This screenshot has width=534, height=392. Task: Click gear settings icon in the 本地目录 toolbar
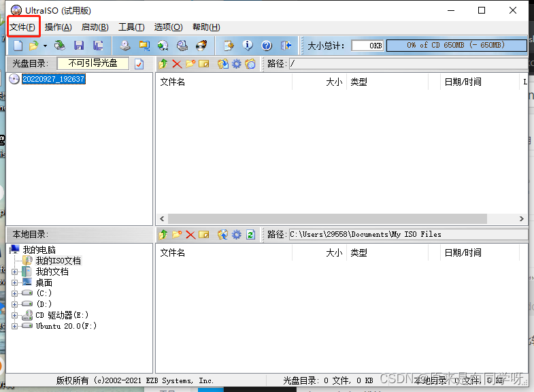(x=237, y=234)
